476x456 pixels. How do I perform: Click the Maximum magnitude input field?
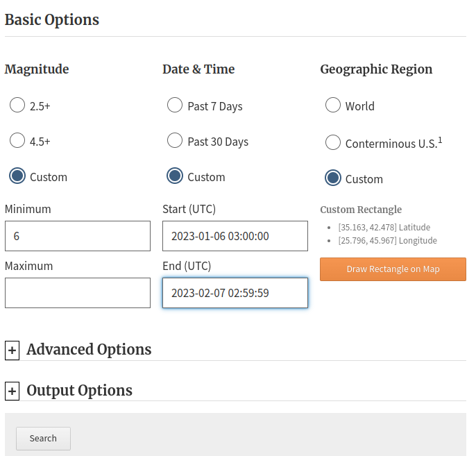click(x=78, y=293)
